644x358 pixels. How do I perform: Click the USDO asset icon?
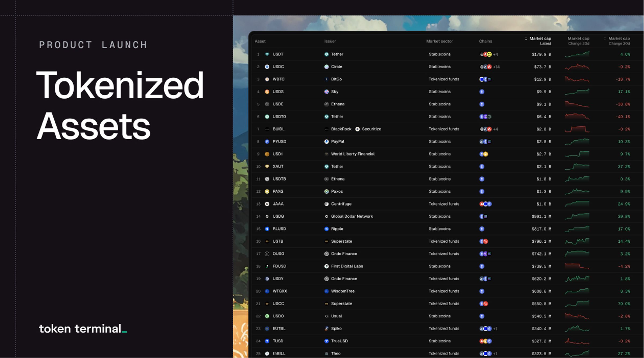click(x=267, y=316)
